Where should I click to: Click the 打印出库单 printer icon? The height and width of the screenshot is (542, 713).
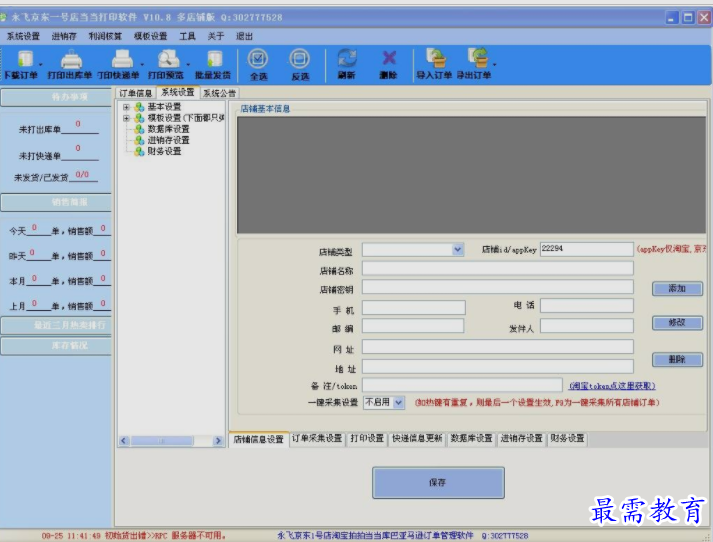point(71,59)
